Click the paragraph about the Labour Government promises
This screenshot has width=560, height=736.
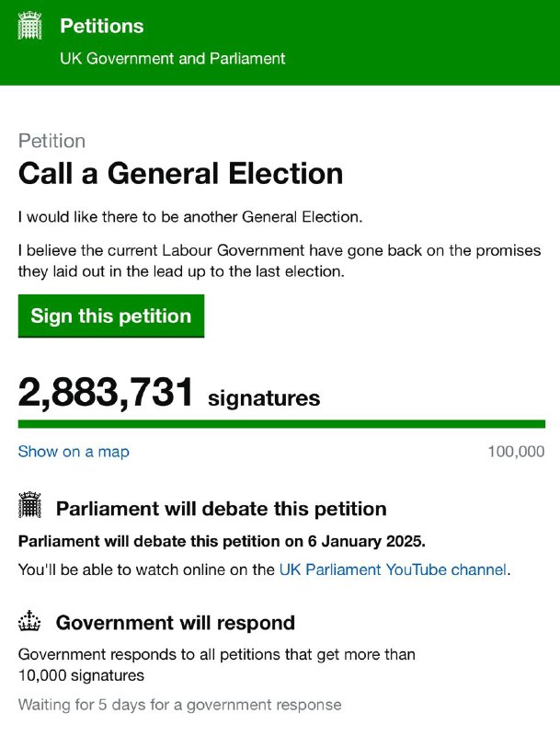point(280,261)
